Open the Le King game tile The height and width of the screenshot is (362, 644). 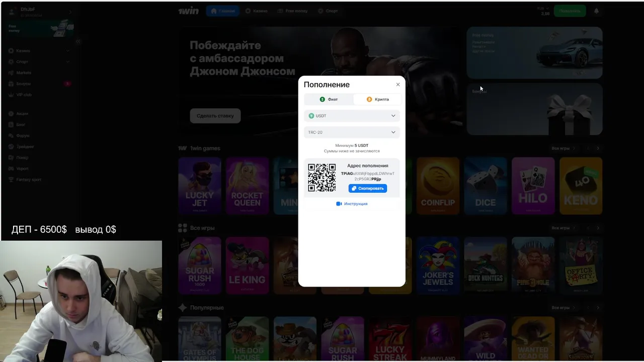(x=247, y=265)
